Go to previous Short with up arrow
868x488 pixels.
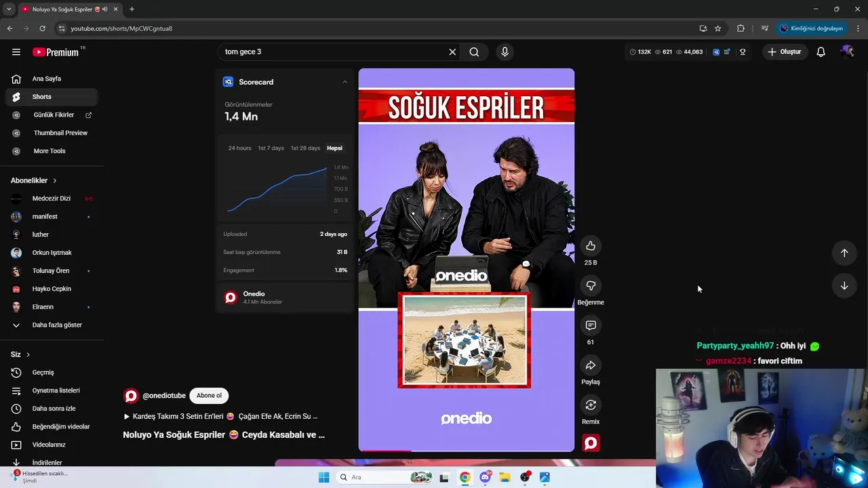pyautogui.click(x=844, y=253)
